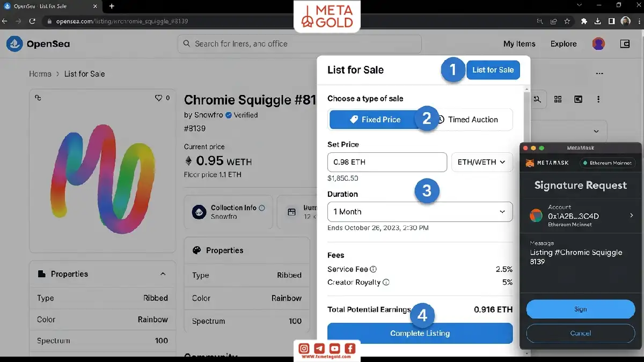Open My Items in the navigation
This screenshot has width=644, height=362.
tap(519, 44)
